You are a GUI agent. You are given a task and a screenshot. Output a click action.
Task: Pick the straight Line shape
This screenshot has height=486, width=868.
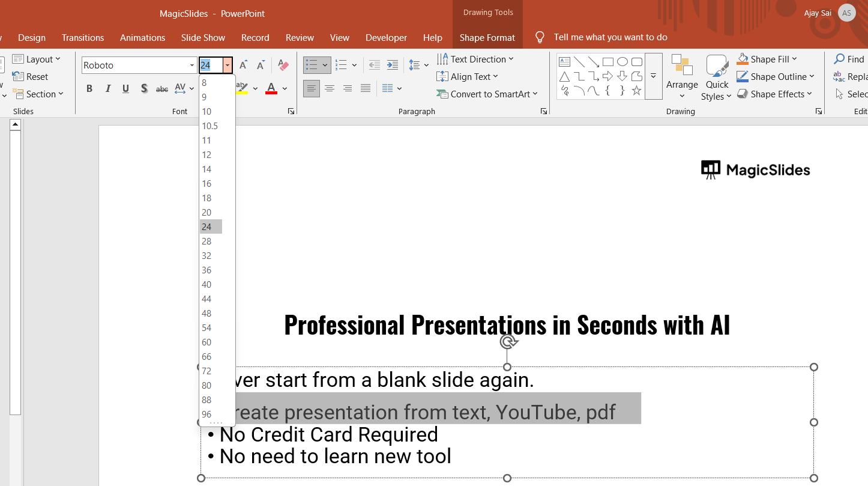coord(579,61)
